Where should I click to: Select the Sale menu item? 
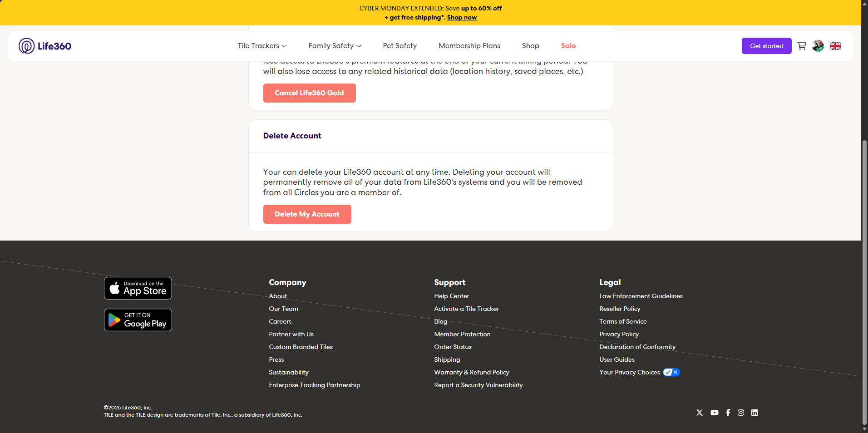coord(568,46)
